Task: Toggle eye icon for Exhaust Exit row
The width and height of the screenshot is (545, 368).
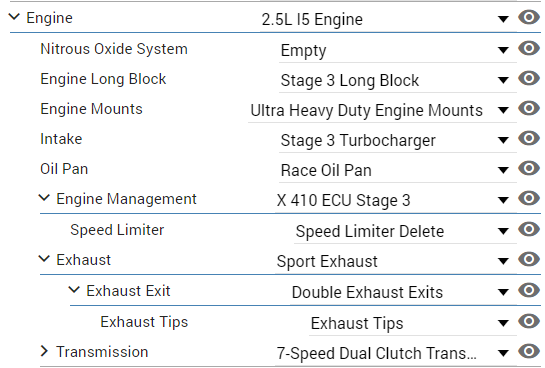Action: [529, 291]
